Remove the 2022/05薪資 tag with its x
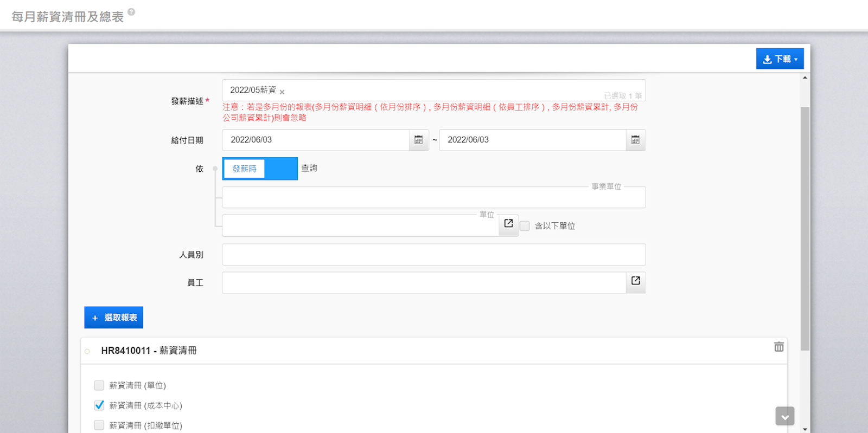The width and height of the screenshot is (868, 433). pyautogui.click(x=282, y=92)
